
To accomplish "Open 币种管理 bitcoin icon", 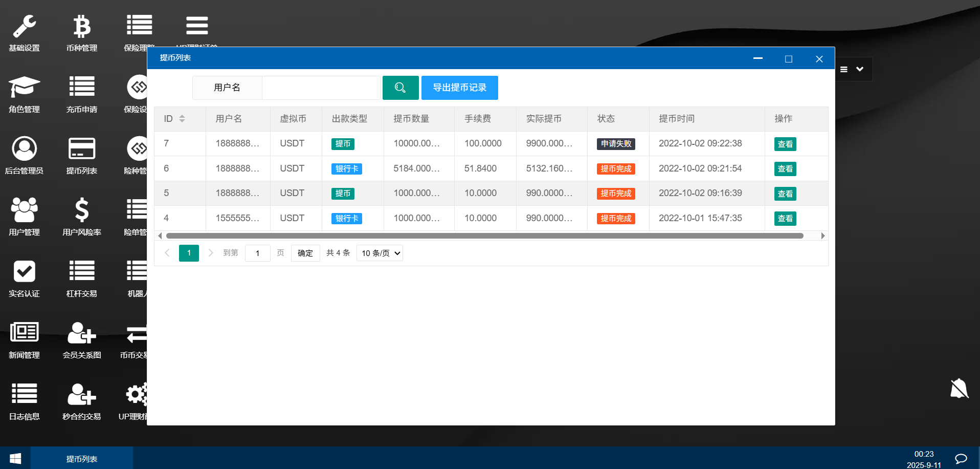I will (x=82, y=27).
